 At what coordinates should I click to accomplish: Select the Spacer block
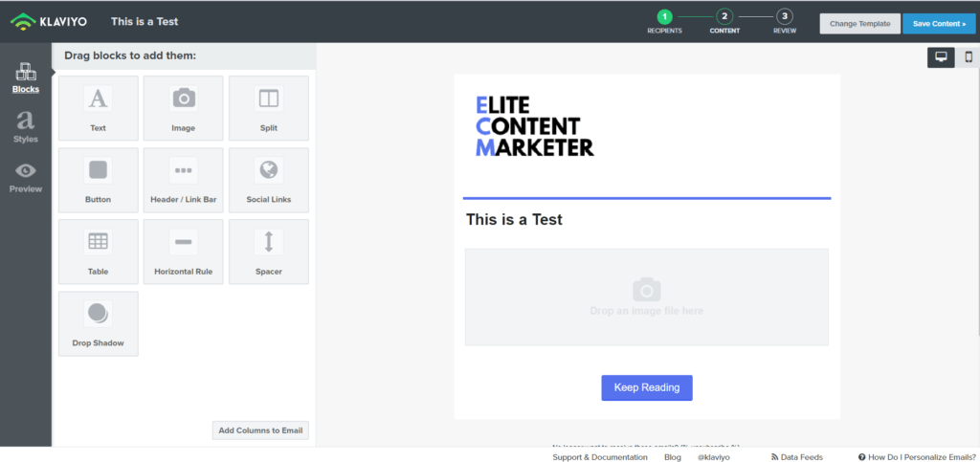pyautogui.click(x=269, y=252)
